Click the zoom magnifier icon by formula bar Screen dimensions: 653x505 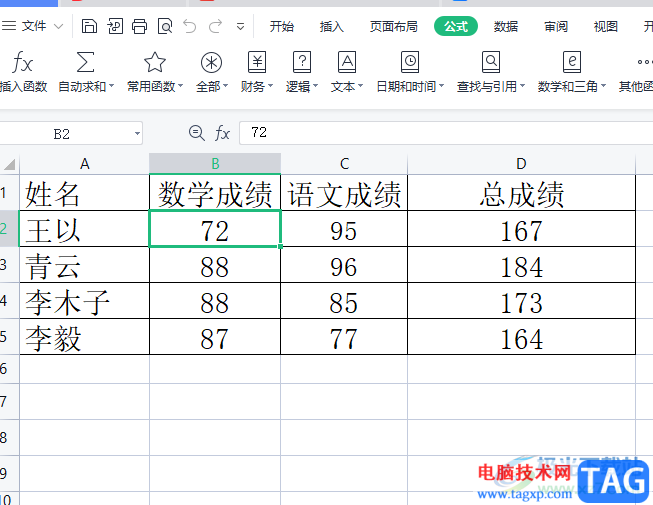pyautogui.click(x=196, y=133)
